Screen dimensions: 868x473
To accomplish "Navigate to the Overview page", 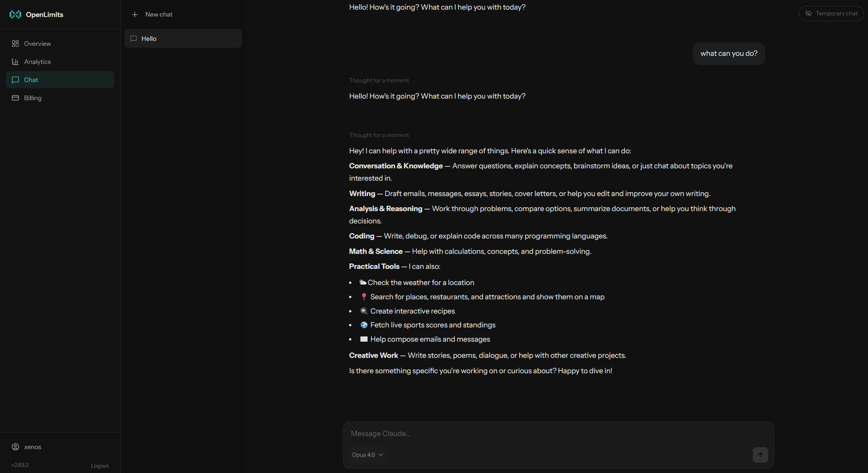I will click(x=37, y=44).
